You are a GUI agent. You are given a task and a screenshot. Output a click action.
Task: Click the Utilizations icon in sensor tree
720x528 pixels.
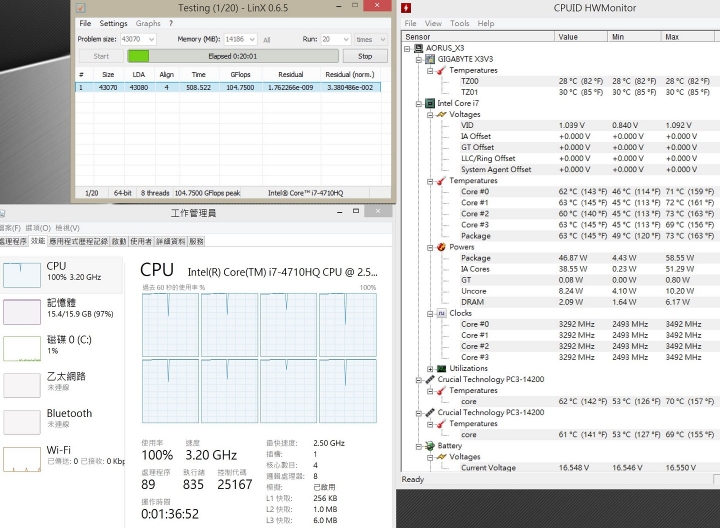pyautogui.click(x=441, y=369)
